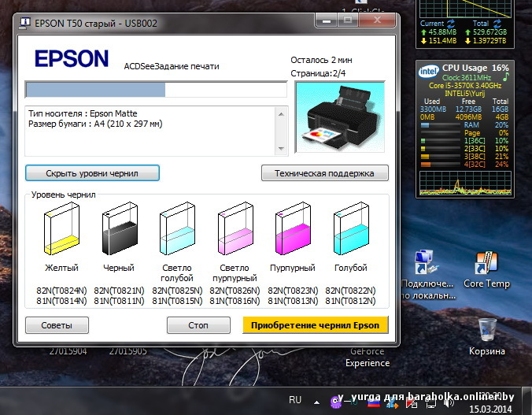Click the desktop file label 27015905
The height and width of the screenshot is (415, 532).
point(128,351)
